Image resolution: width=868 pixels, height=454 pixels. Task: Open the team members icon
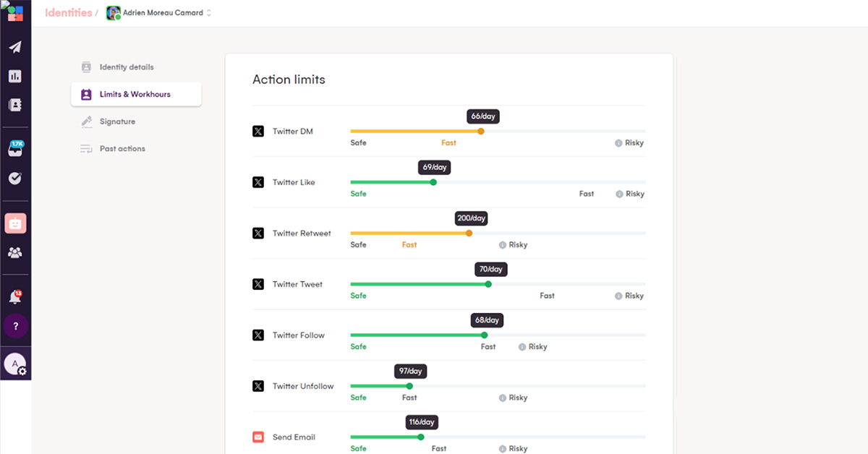[x=15, y=252]
